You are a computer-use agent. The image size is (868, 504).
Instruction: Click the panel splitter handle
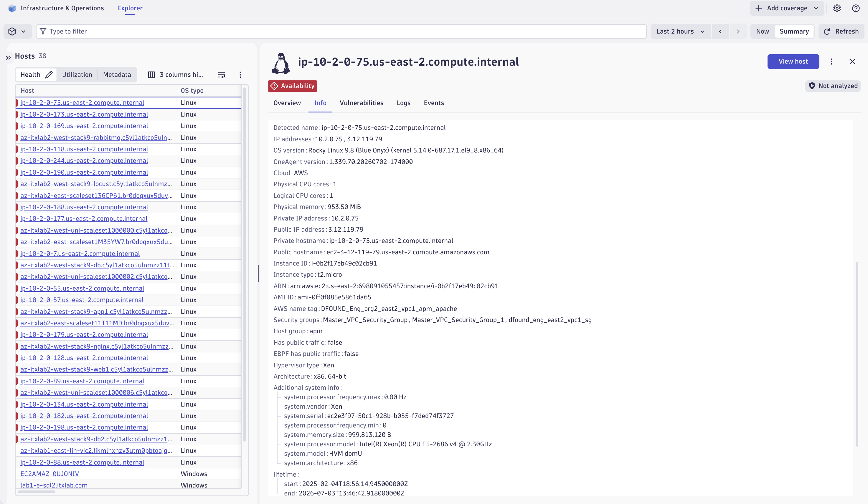(258, 273)
